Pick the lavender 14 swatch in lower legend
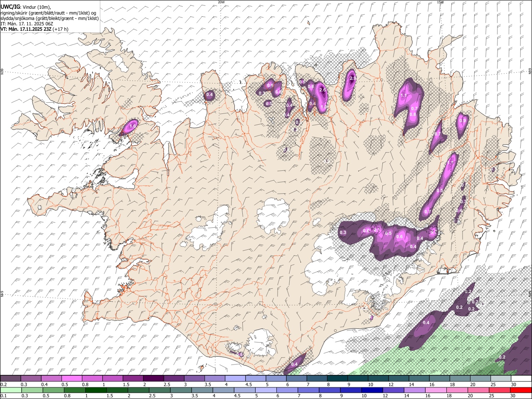Image resolution: width=532 pixels, height=399 pixels. tap(414, 390)
